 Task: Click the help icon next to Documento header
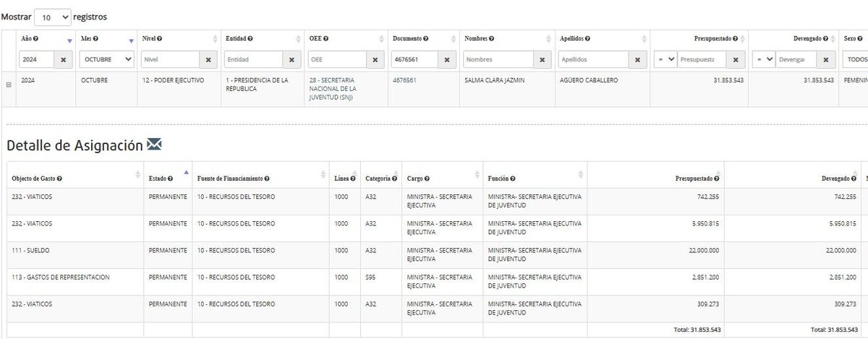pos(425,38)
